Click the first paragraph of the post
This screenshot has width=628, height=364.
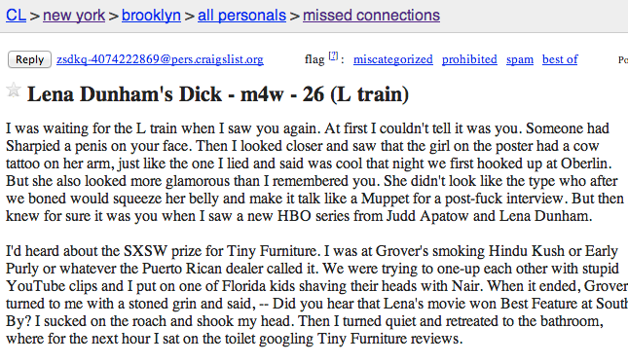coord(314,172)
